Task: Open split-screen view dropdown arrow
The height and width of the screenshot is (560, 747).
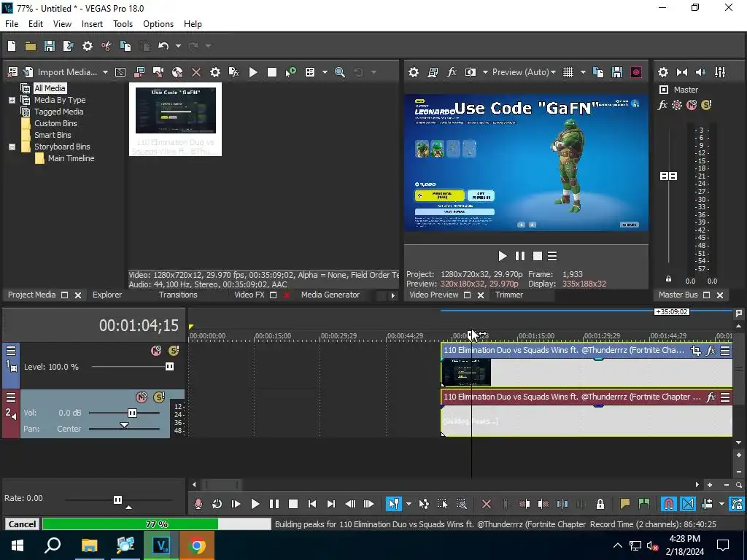Action: click(x=485, y=72)
